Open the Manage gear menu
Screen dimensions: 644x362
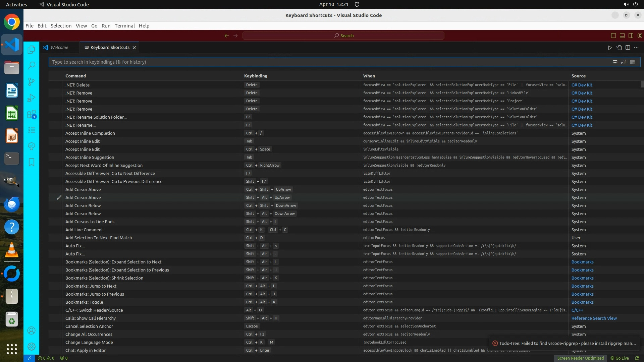(31, 347)
